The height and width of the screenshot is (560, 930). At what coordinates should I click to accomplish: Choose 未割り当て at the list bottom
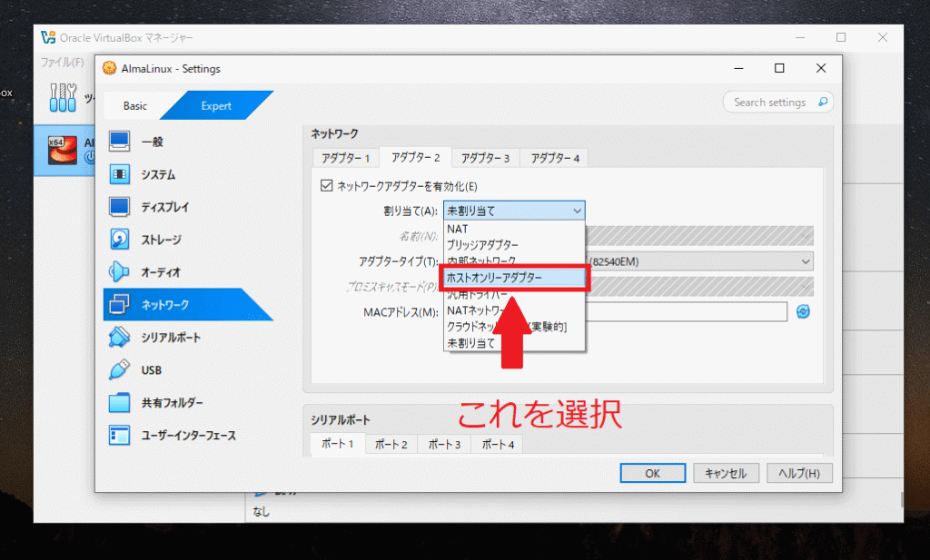[514, 343]
